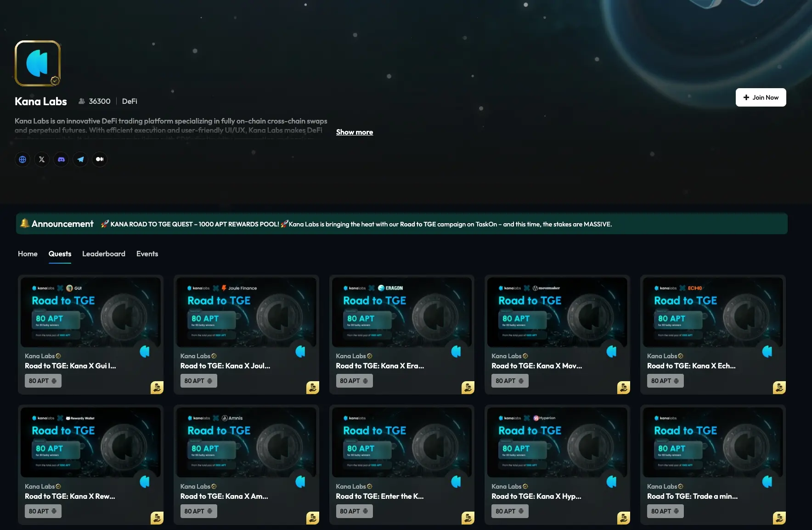Open Kana Labs X (Twitter) profile icon
This screenshot has width=812, height=530.
42,159
